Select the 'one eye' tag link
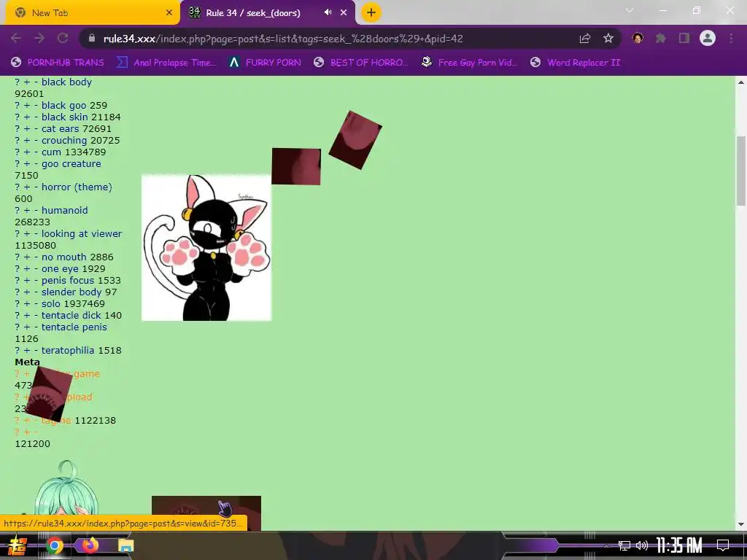Viewport: 747px width, 560px height. pyautogui.click(x=60, y=268)
